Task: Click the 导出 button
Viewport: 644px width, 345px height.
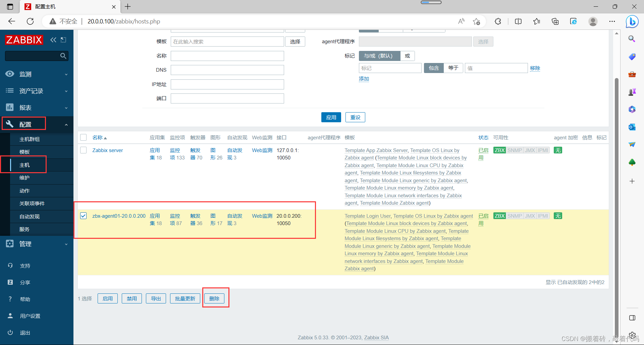Action: point(156,298)
